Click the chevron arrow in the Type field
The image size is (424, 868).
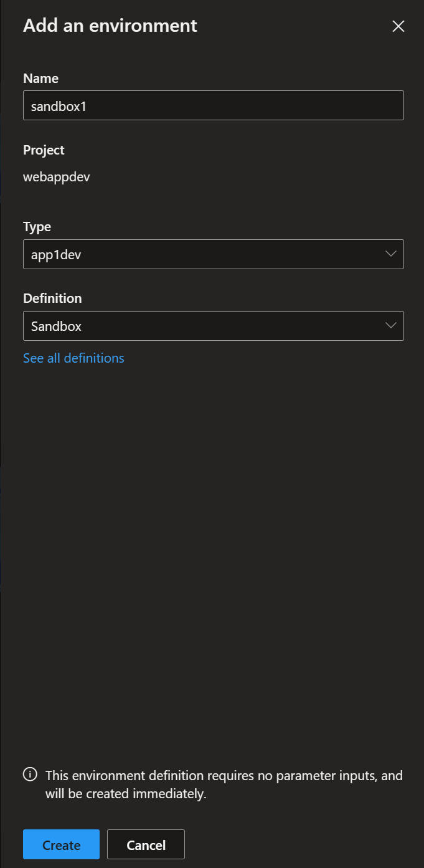click(x=391, y=254)
